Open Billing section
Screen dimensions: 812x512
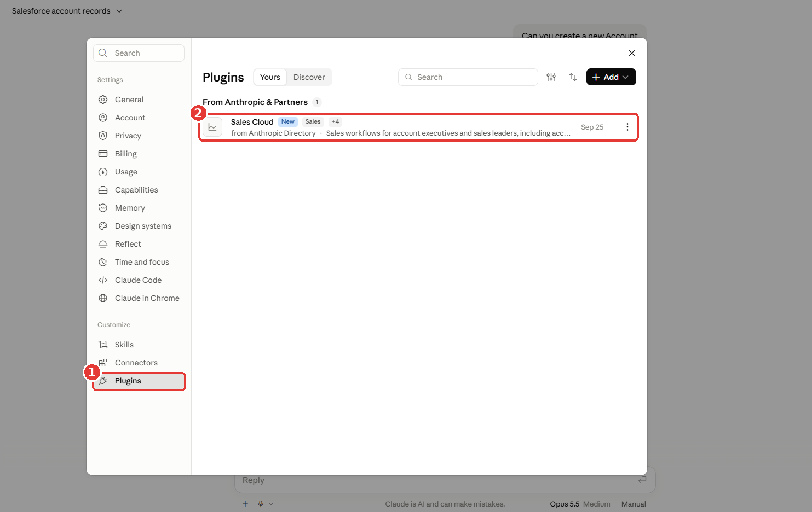coord(139,154)
